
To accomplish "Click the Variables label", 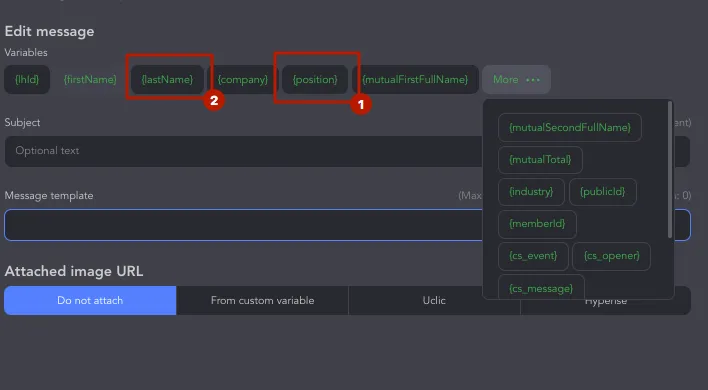I will pos(26,52).
